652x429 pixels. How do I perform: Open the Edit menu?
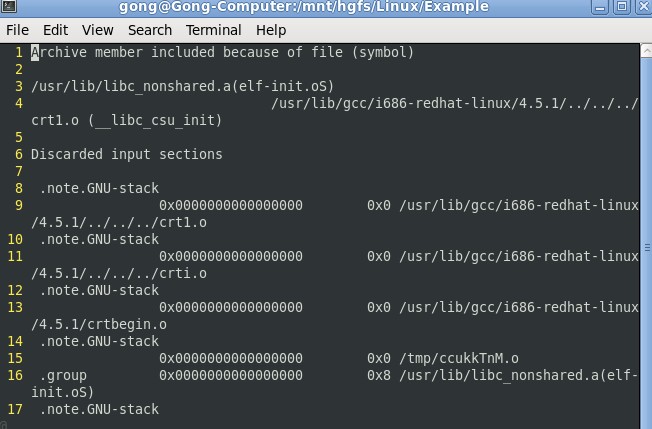point(56,30)
